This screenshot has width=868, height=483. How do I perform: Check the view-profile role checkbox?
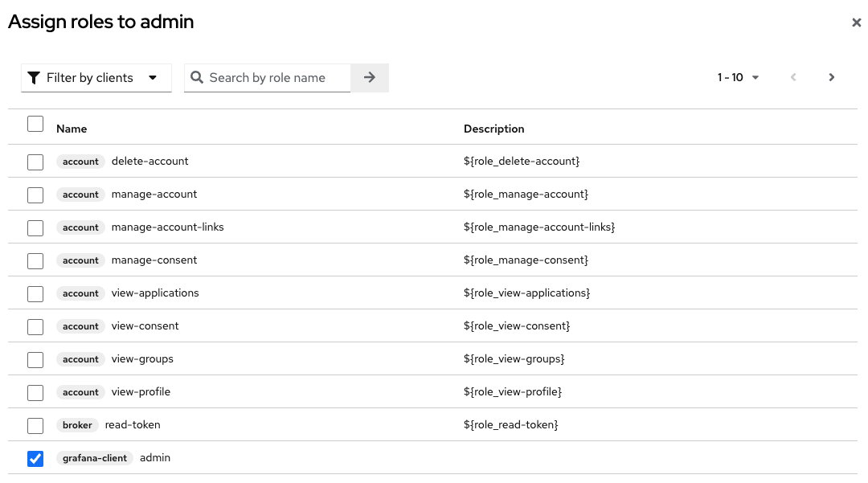(x=35, y=393)
